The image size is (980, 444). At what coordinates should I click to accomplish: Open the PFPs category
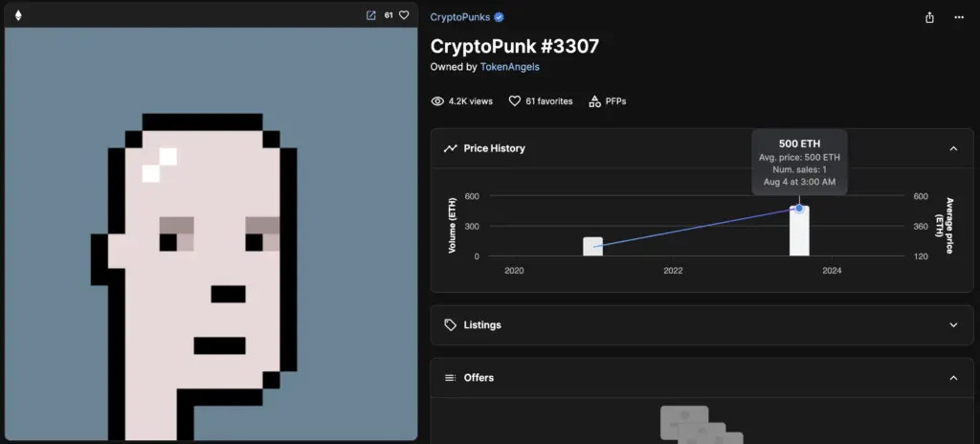pyautogui.click(x=615, y=101)
